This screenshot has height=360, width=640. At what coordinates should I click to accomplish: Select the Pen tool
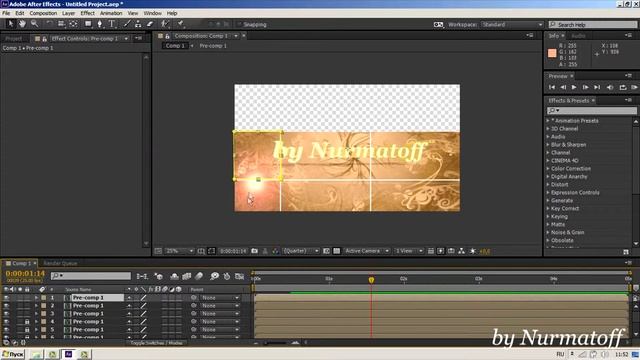coord(99,24)
